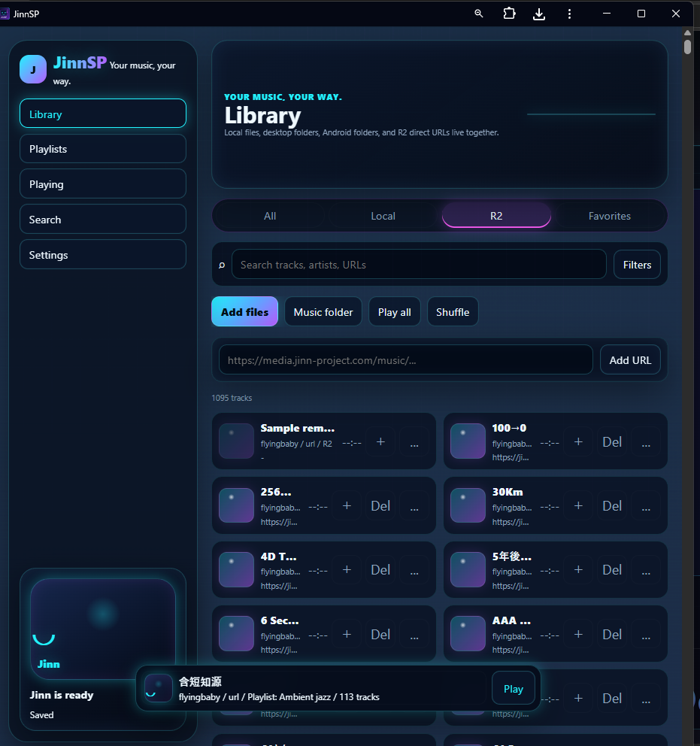The image size is (700, 746).
Task: Click the 6 Sec... track title
Action: (280, 620)
